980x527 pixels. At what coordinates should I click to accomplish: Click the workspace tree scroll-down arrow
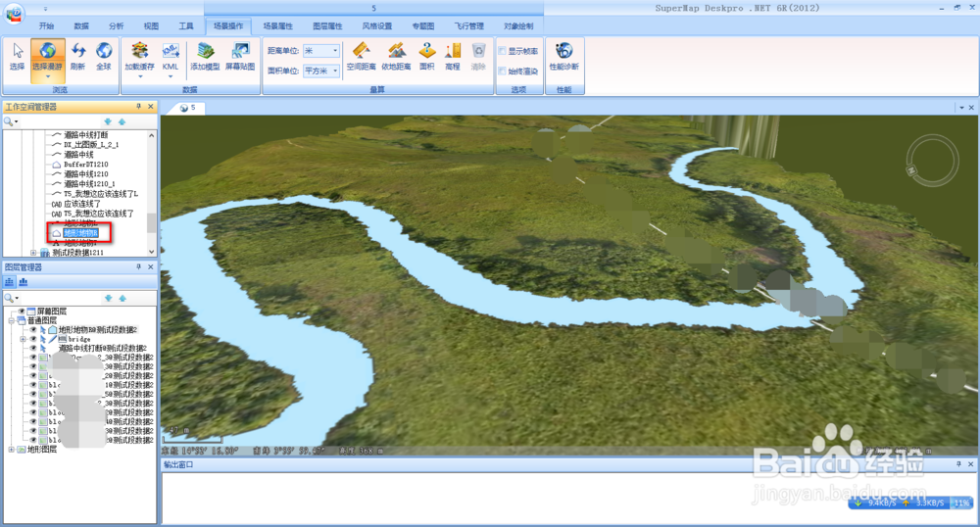151,252
